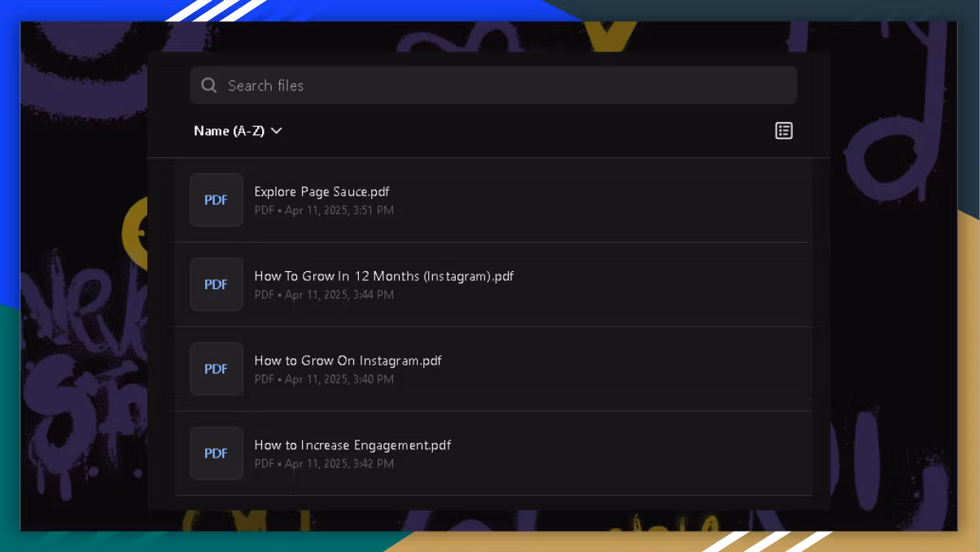The height and width of the screenshot is (552, 980).
Task: Click small PDF type label under Explore Page Sauce
Action: pyautogui.click(x=264, y=211)
